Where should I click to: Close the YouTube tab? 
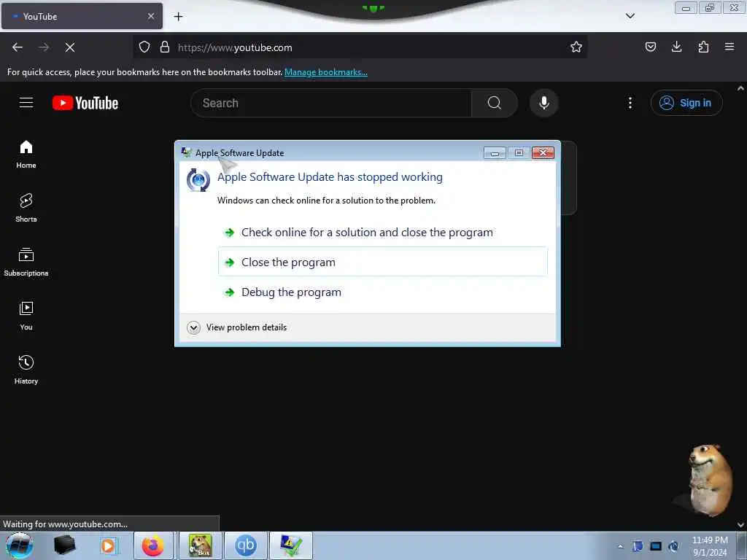click(x=151, y=16)
